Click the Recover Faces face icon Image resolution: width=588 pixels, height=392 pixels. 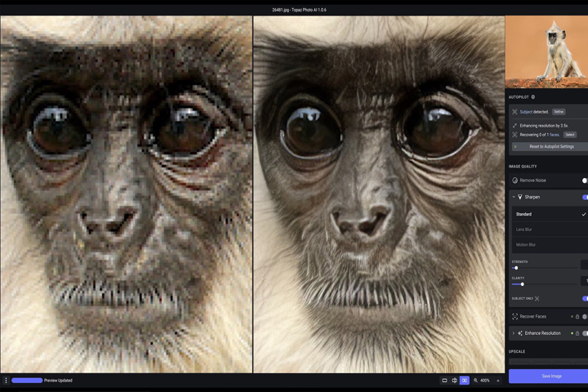(514, 317)
